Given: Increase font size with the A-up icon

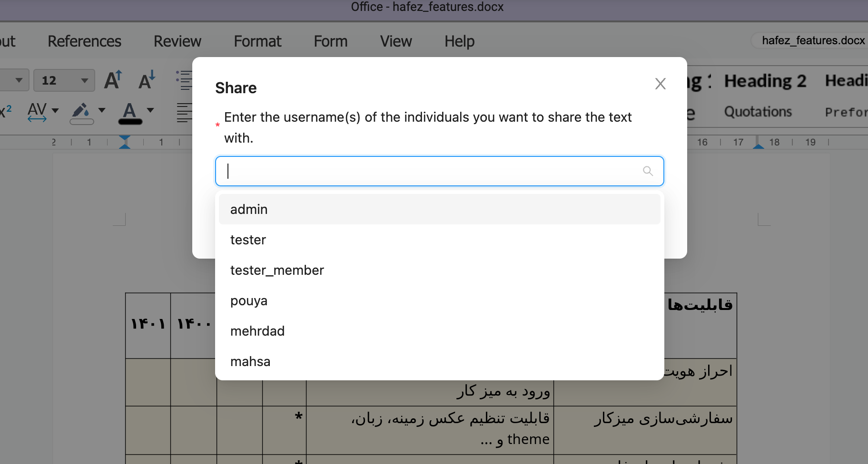Looking at the screenshot, I should tap(113, 80).
